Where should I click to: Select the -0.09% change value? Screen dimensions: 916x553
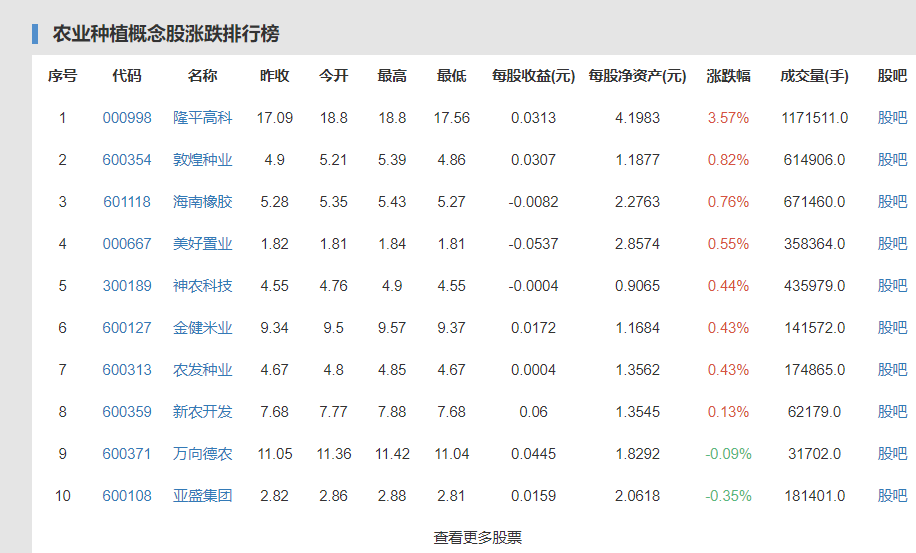[x=728, y=454]
